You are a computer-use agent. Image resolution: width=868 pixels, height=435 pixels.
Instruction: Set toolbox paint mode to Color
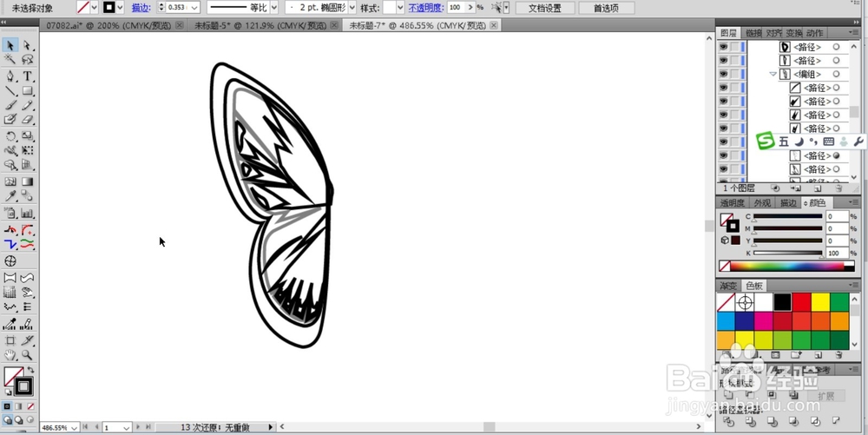coord(7,406)
